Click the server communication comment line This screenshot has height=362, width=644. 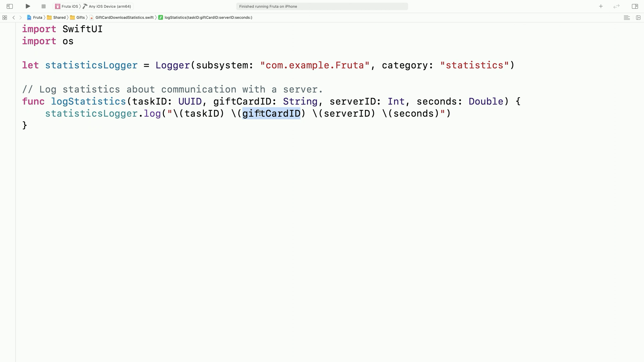point(172,89)
